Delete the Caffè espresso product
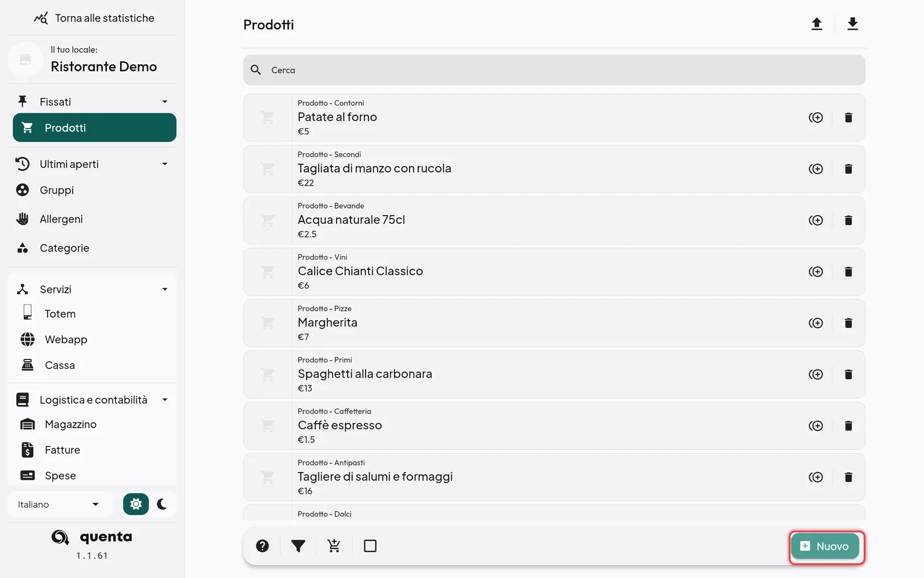Image resolution: width=924 pixels, height=578 pixels. 848,426
